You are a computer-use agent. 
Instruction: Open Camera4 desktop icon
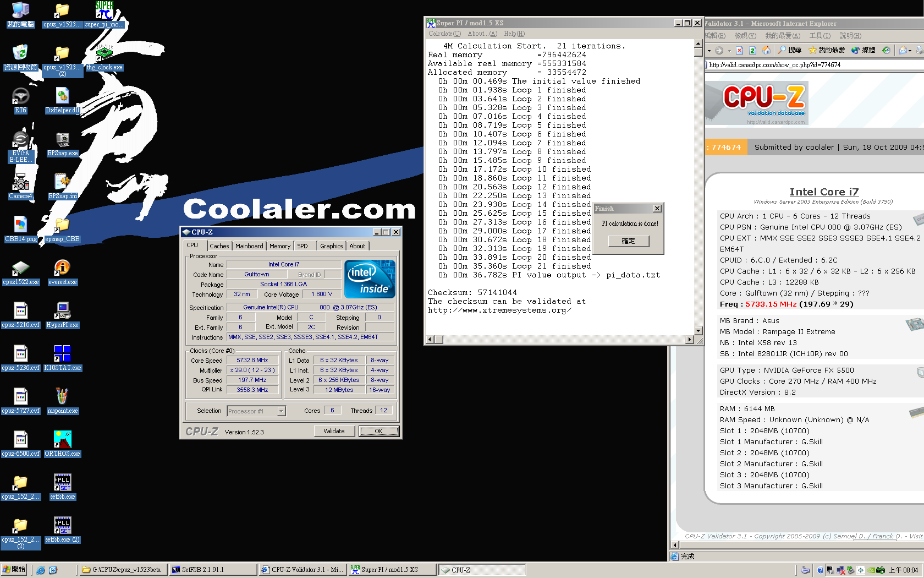(20, 186)
